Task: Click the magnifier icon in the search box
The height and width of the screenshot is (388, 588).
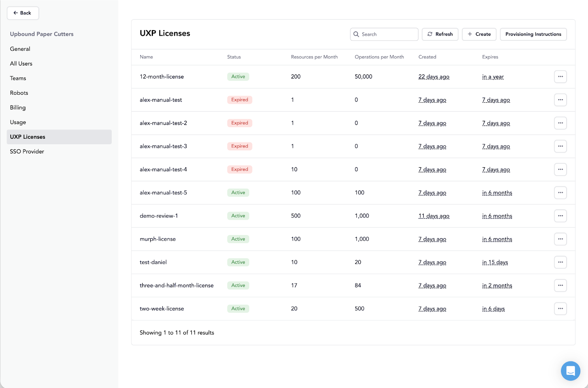Action: (356, 34)
